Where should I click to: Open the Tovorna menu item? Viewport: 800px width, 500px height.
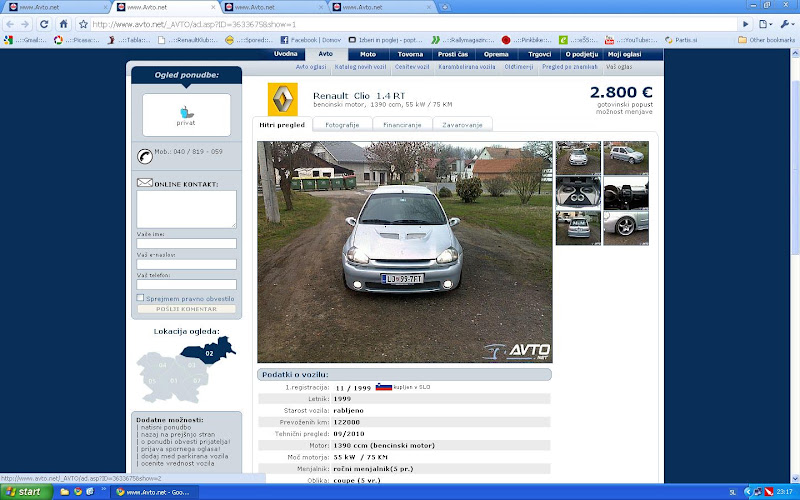(x=410, y=54)
